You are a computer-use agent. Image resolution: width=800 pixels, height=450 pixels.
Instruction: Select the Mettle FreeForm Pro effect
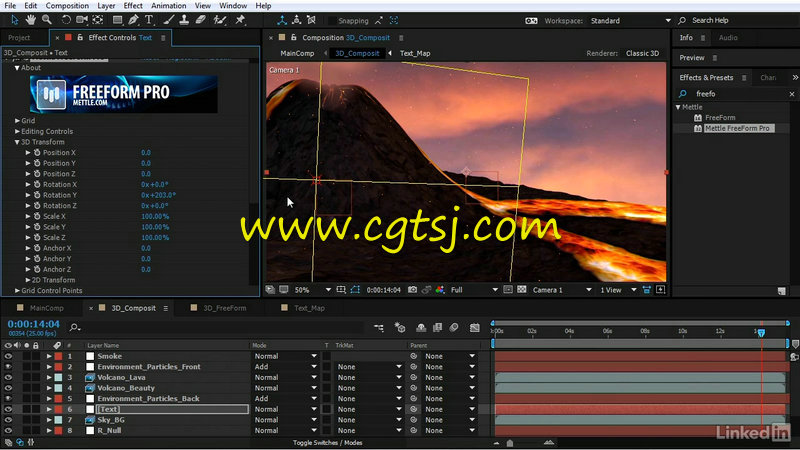[737, 129]
